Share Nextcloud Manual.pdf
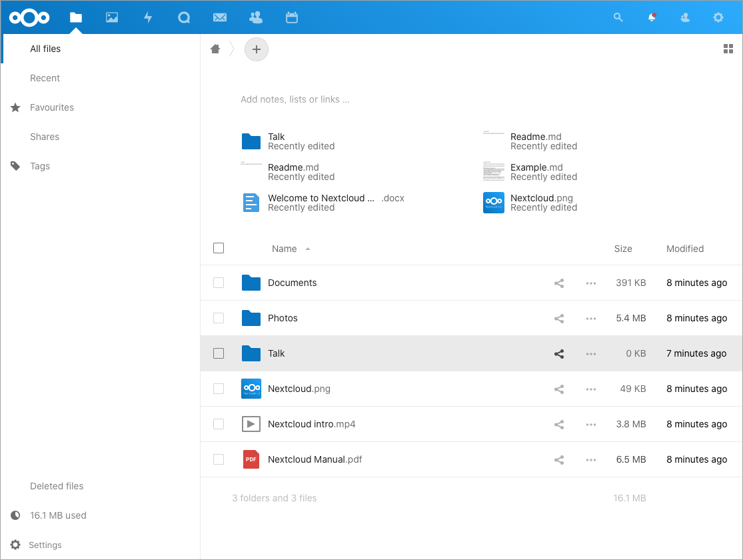This screenshot has width=743, height=560. coord(559,460)
